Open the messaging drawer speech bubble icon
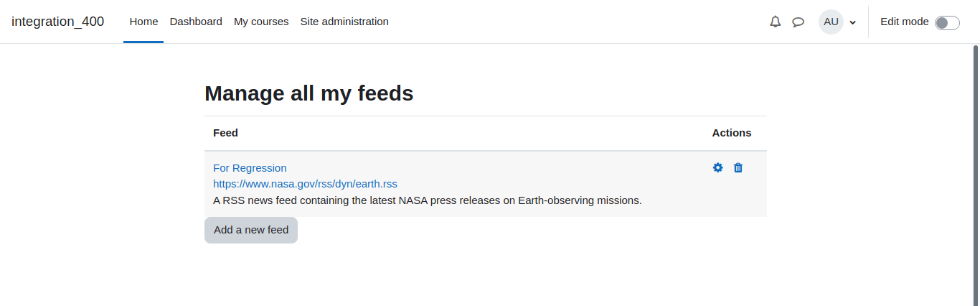The height and width of the screenshot is (306, 980). 798,22
